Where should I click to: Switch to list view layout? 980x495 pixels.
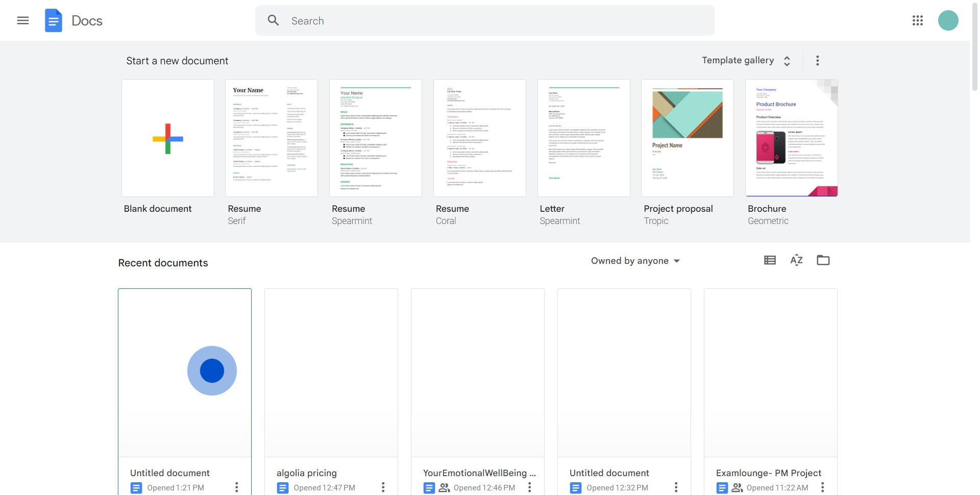click(x=770, y=260)
